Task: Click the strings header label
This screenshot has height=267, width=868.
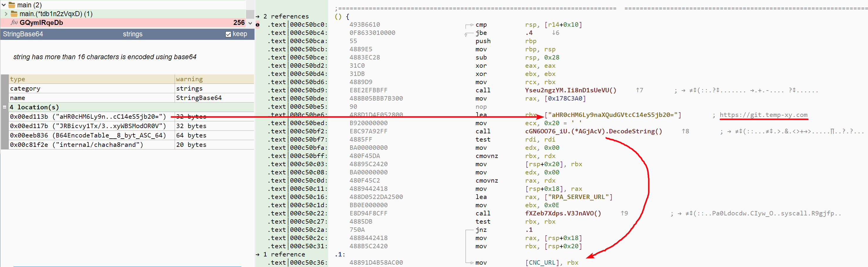Action: tap(132, 34)
